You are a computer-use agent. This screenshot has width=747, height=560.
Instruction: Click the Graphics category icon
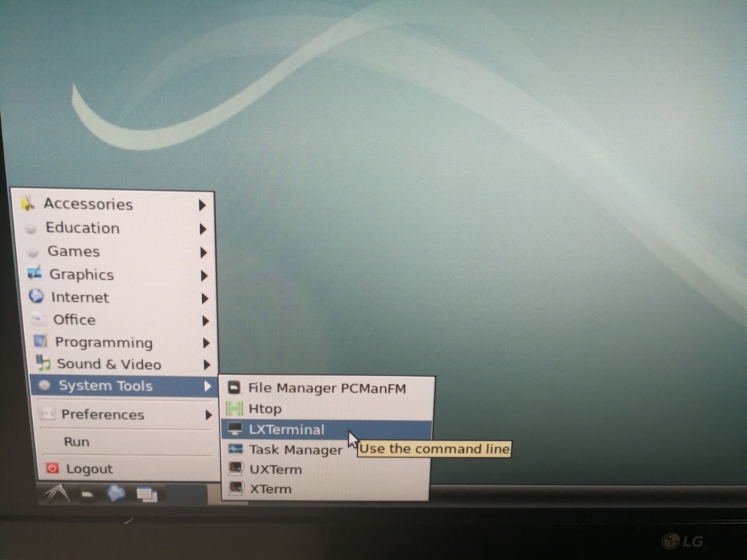pos(34,274)
